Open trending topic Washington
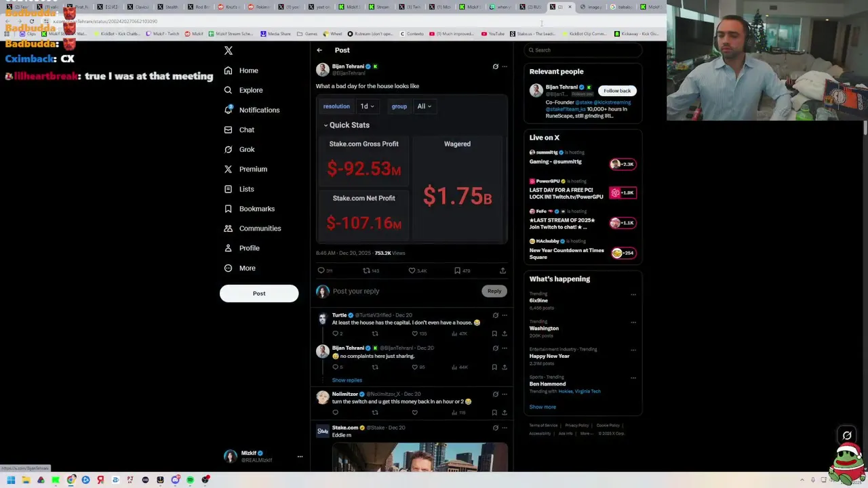The width and height of the screenshot is (868, 488). click(544, 328)
